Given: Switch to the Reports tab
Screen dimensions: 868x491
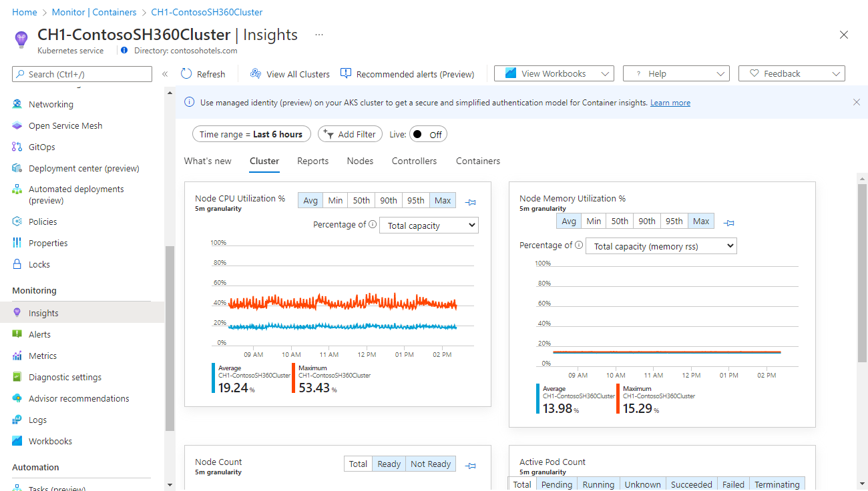Looking at the screenshot, I should click(313, 161).
